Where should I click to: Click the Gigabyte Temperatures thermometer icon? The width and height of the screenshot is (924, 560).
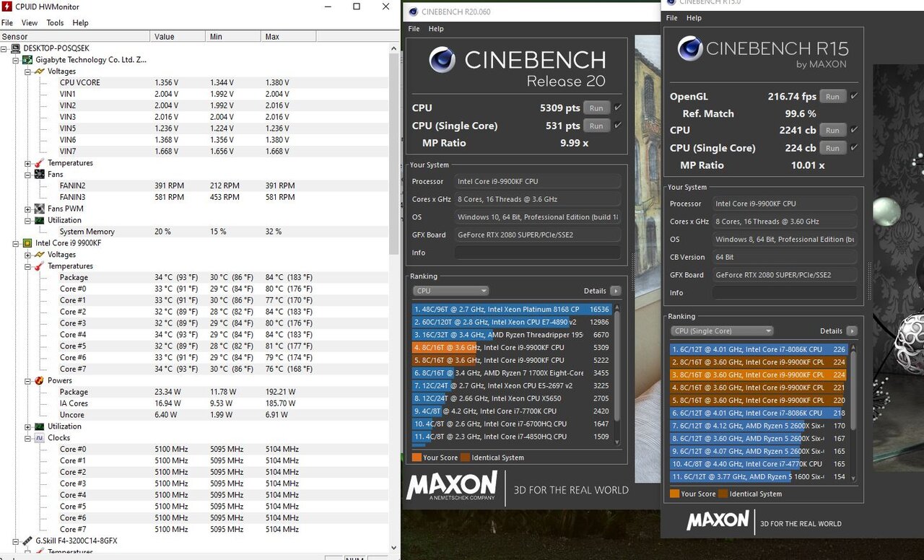coord(40,163)
